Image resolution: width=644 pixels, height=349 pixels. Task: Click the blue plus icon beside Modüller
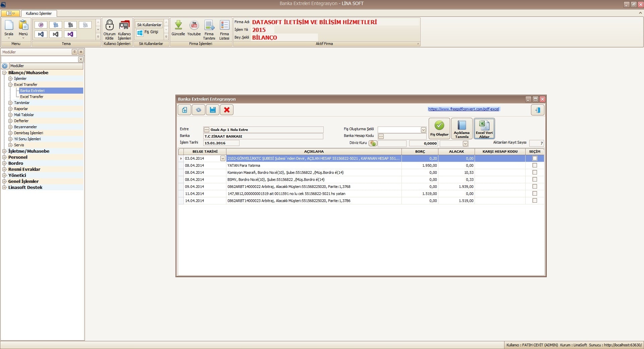pos(5,66)
